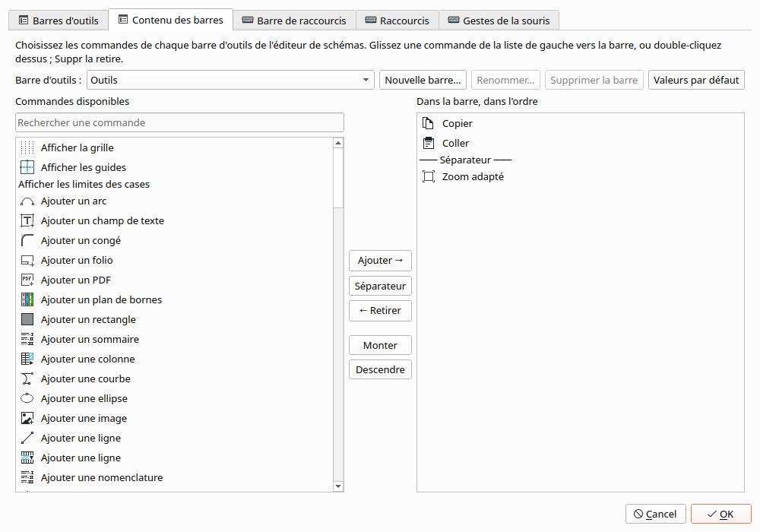The width and height of the screenshot is (760, 532).
Task: Focus the Rechercher une commande field
Action: pyautogui.click(x=179, y=122)
